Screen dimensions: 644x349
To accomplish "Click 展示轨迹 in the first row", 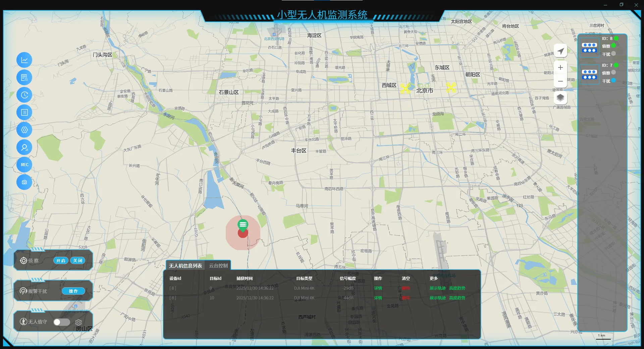I will click(x=438, y=288).
